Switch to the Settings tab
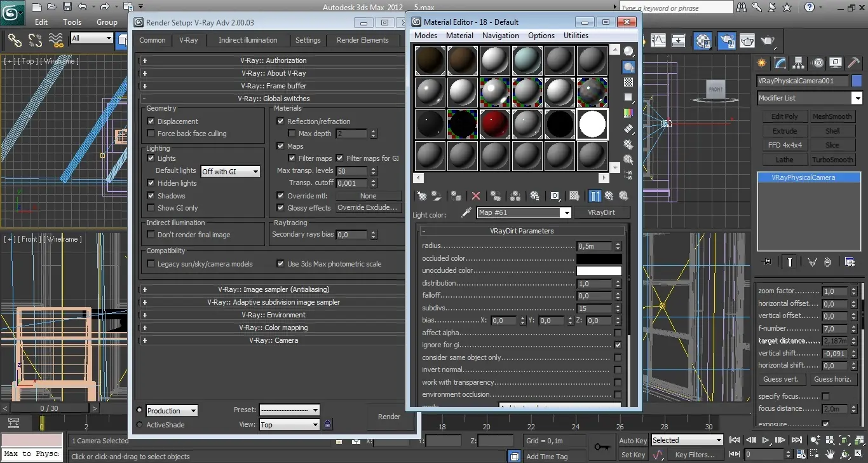Screen dimensions: 868x463 click(x=308, y=40)
